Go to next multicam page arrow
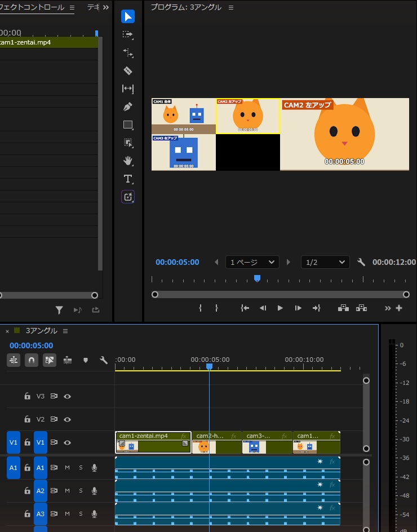The height and width of the screenshot is (532, 417). point(289,262)
